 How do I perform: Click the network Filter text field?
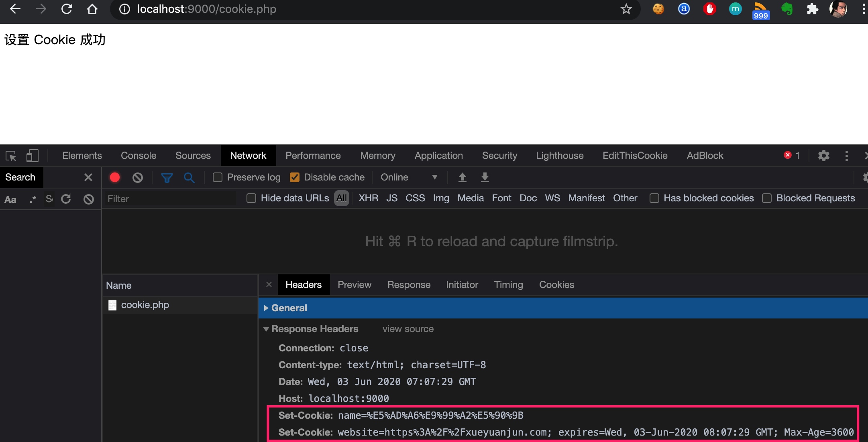point(170,199)
